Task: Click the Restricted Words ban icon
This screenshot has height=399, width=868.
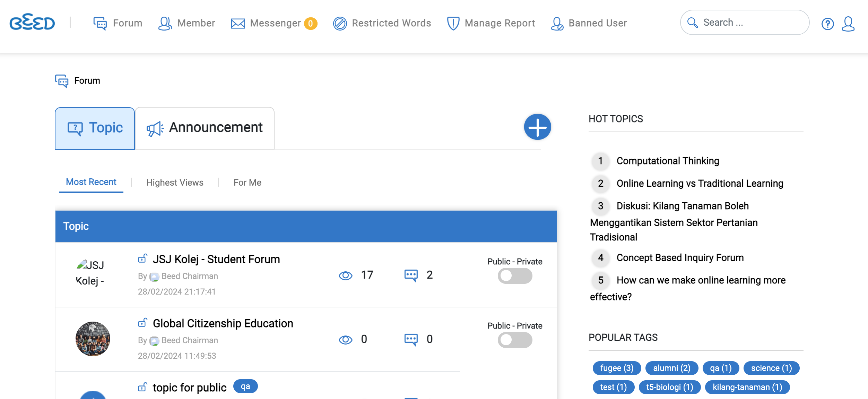Action: (x=340, y=23)
